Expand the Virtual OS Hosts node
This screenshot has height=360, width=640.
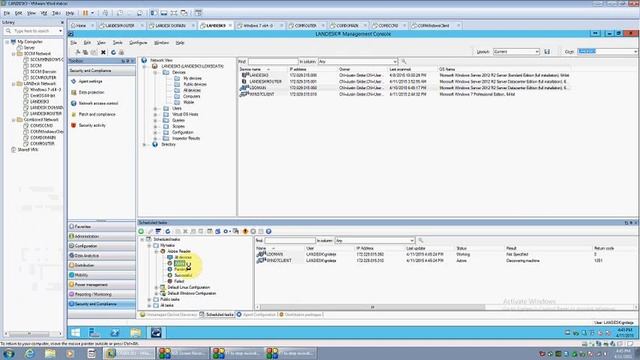[156, 114]
